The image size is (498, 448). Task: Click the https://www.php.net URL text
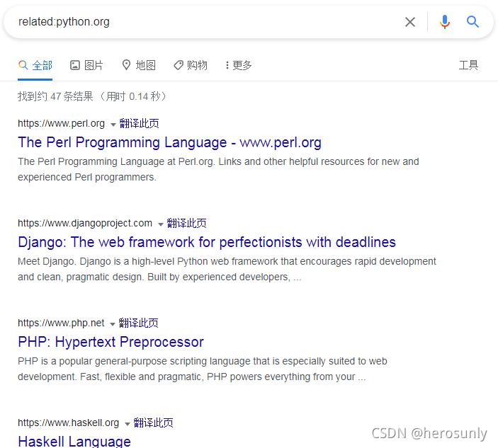pos(61,323)
